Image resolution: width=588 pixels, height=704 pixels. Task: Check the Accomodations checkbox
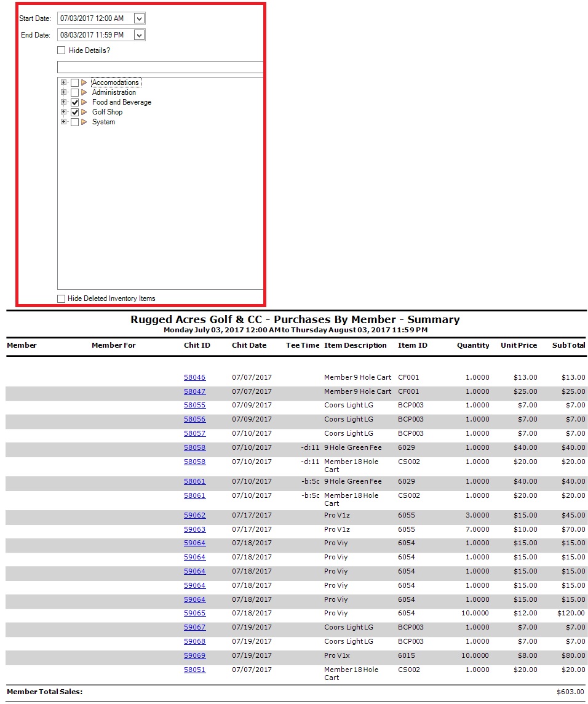(x=74, y=83)
